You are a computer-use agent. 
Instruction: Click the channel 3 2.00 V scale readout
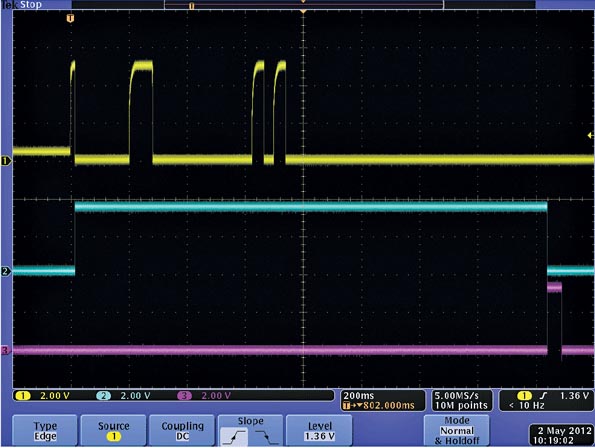(216, 396)
